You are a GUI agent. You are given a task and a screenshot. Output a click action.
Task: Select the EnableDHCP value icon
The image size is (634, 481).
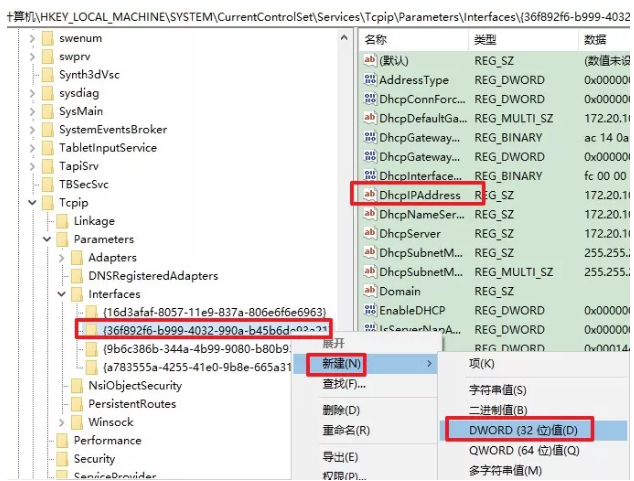pos(369,310)
